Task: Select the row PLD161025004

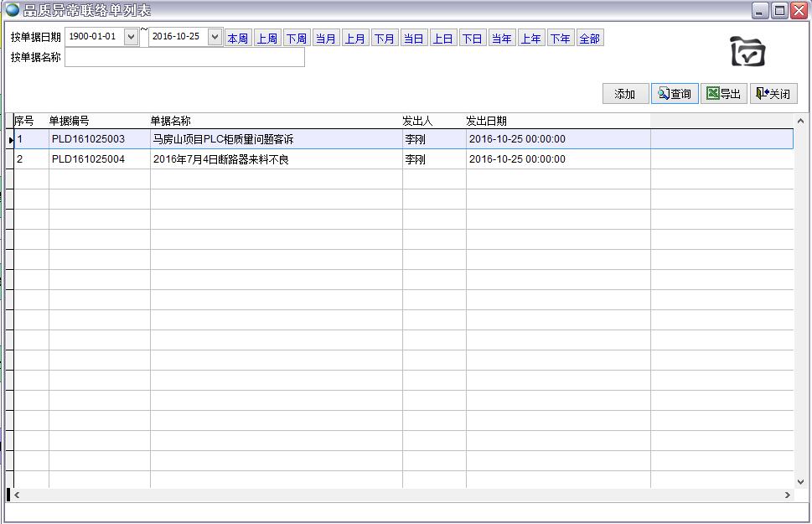Action: tap(88, 159)
